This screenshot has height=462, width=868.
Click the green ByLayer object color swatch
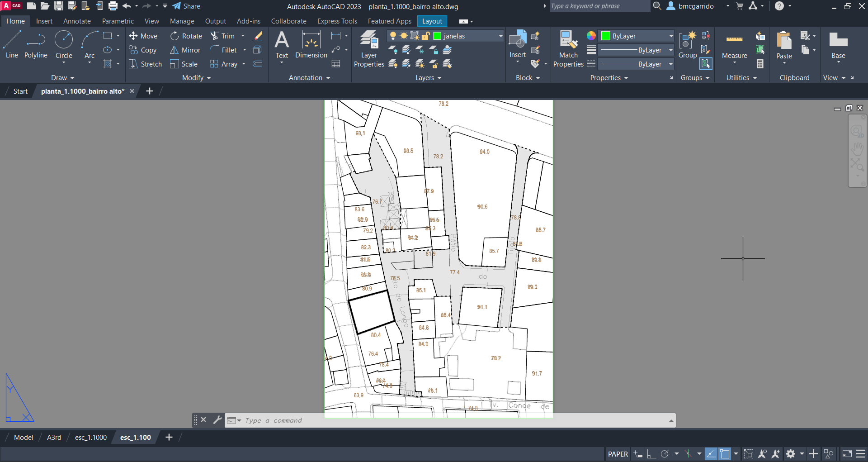(606, 36)
